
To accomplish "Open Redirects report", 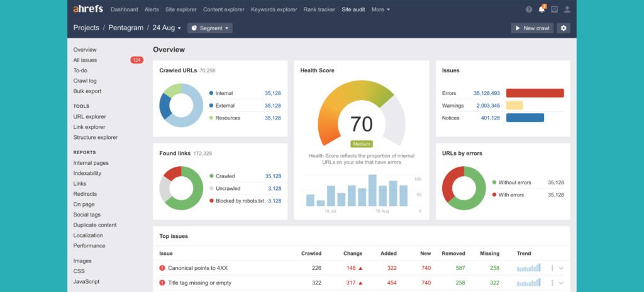I will pyautogui.click(x=85, y=194).
